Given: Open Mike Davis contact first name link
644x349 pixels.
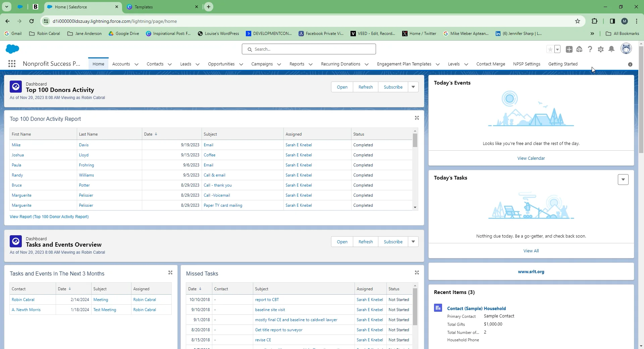Looking at the screenshot, I should [16, 145].
